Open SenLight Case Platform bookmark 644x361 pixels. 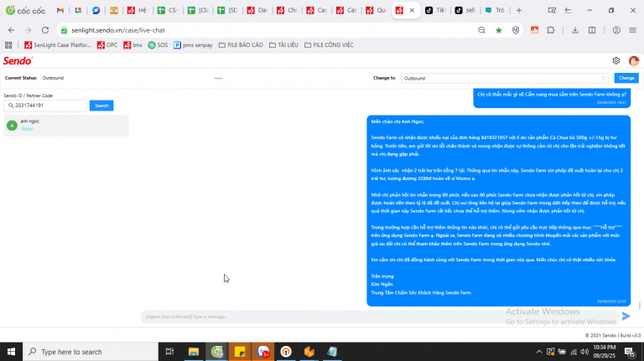58,45
